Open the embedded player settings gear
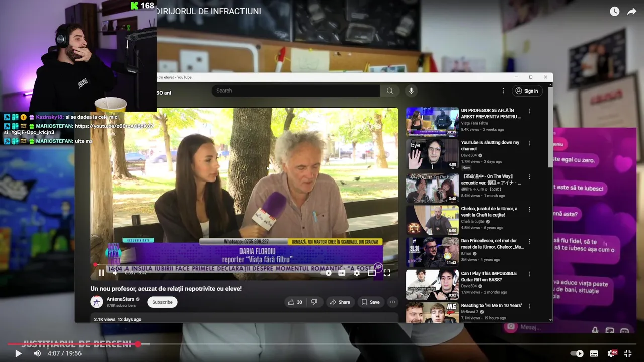Screen dimensions: 644x362 point(357,273)
